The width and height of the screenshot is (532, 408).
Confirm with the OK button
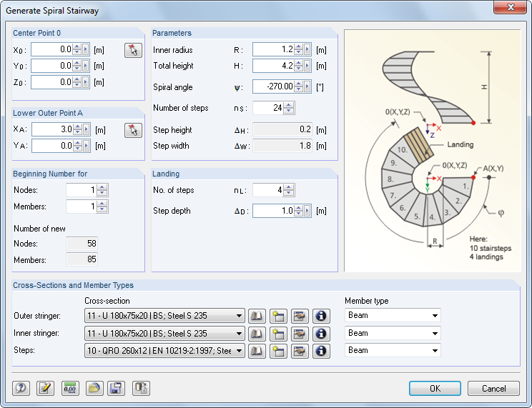click(435, 388)
